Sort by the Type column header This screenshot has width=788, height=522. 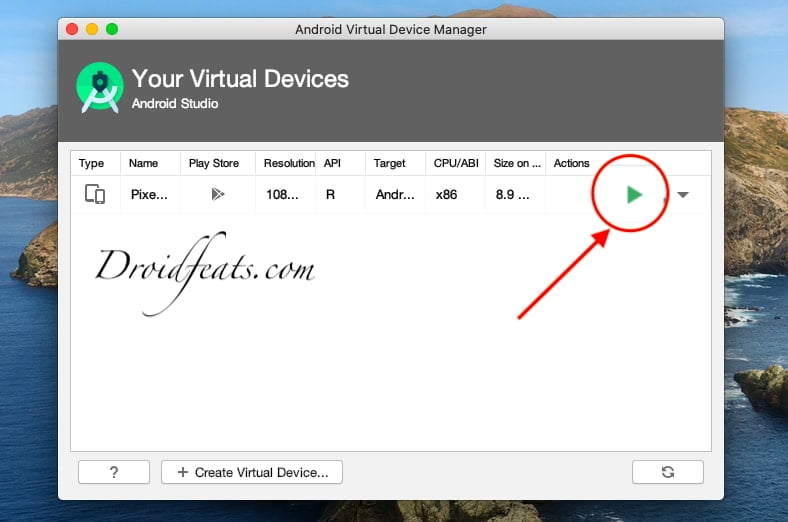(92, 163)
